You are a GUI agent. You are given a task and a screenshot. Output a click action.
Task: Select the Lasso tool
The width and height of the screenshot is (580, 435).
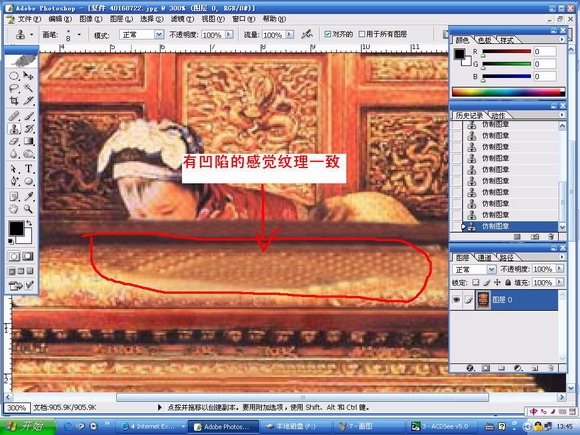14,88
